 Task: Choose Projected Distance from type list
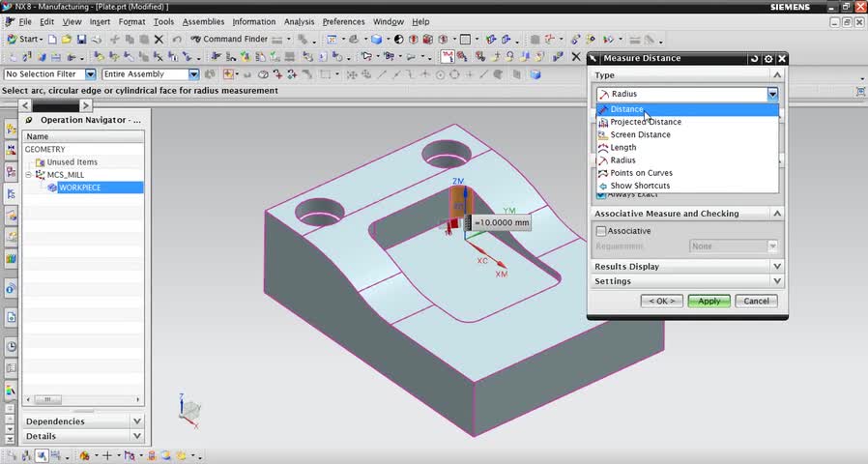click(645, 122)
